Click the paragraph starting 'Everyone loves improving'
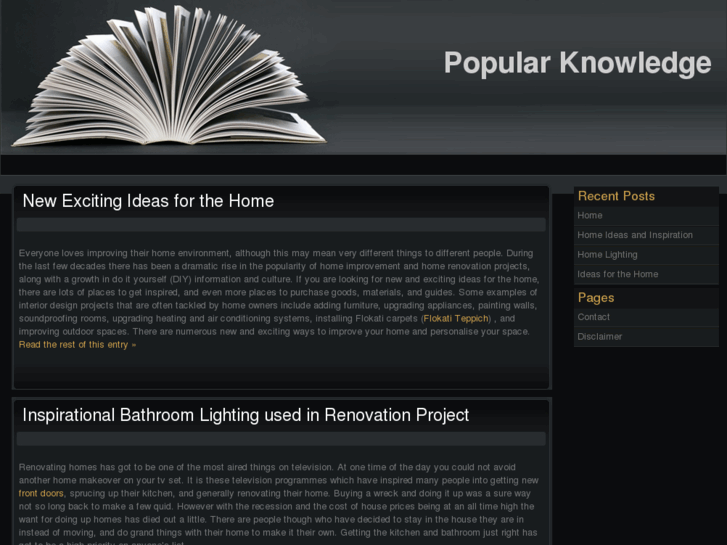The image size is (727, 545). (x=279, y=292)
